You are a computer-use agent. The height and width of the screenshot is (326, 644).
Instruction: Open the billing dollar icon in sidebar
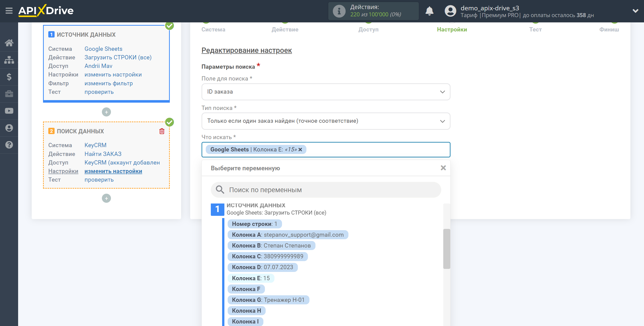[x=9, y=77]
